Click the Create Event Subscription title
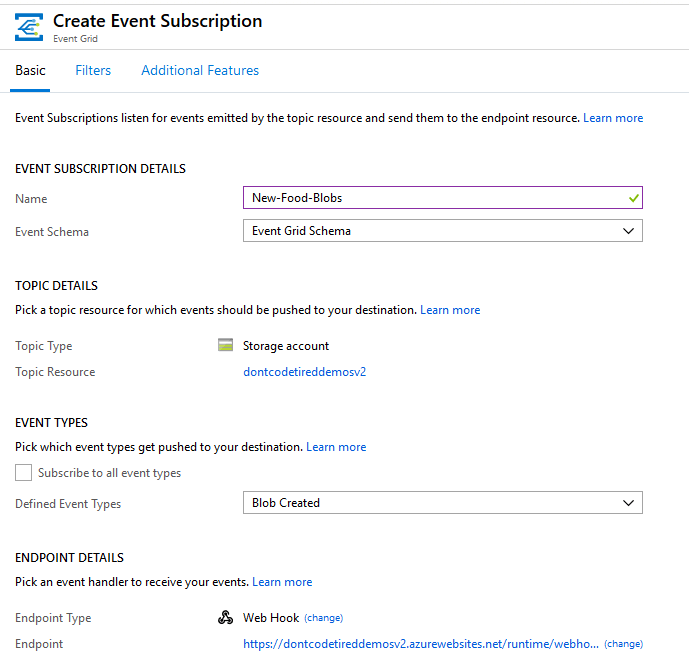The image size is (689, 671). 157,21
